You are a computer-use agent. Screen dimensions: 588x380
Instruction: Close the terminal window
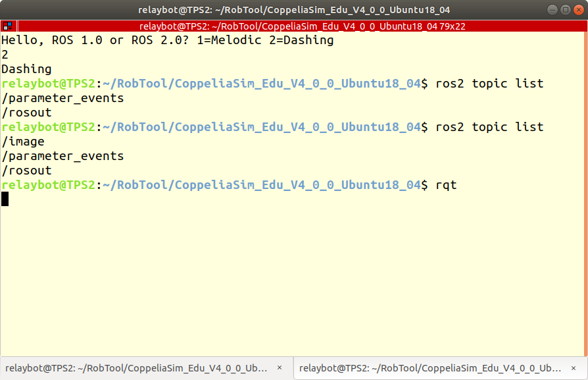[x=579, y=10]
